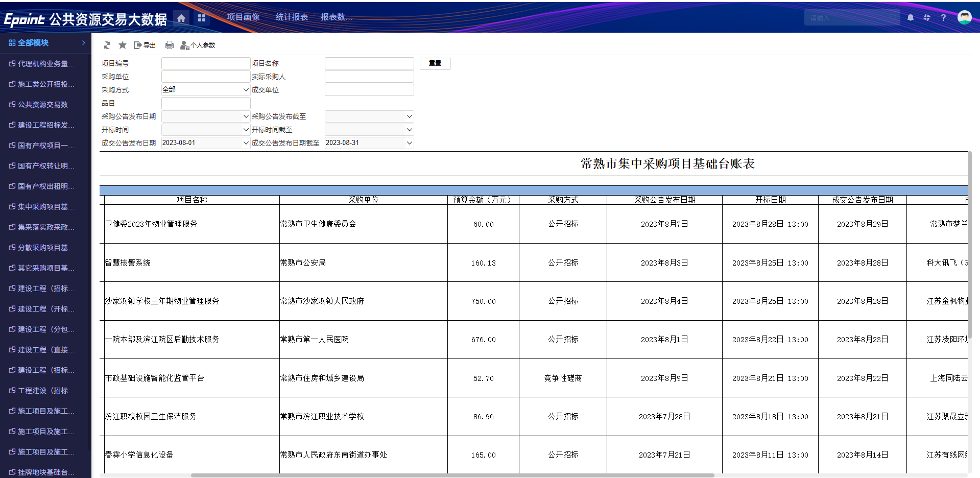Open sidebar item 其它采购项目基…
The height and width of the screenshot is (478, 980).
45,268
